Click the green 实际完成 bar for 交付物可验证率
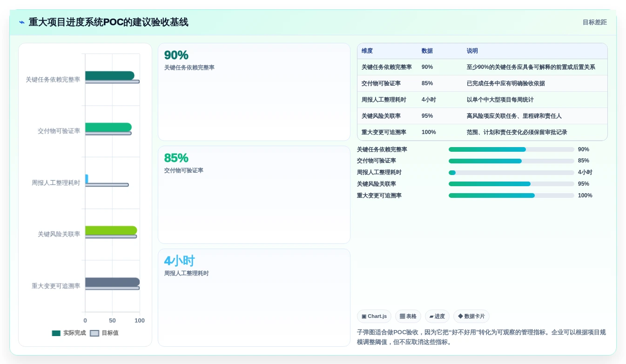 pyautogui.click(x=108, y=127)
